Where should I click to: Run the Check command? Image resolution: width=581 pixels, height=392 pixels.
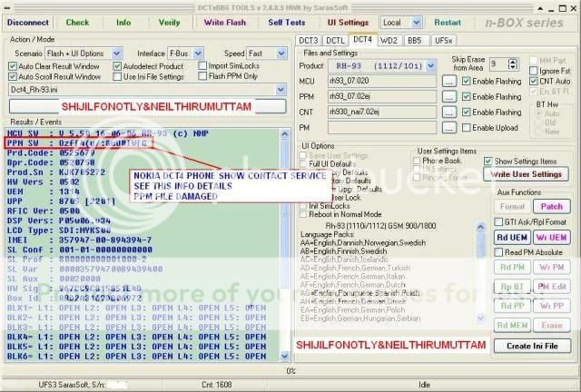click(x=77, y=22)
